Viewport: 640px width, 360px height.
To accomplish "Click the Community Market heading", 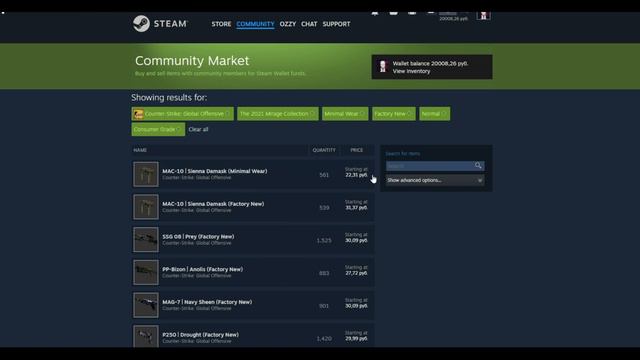I will coord(192,61).
